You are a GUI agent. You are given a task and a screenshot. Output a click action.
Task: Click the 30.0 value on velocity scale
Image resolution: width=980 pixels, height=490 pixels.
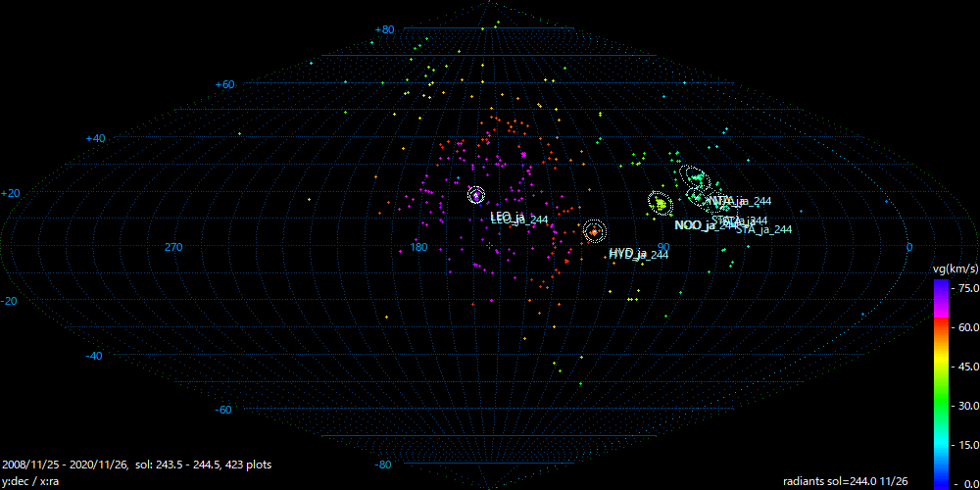tap(965, 405)
